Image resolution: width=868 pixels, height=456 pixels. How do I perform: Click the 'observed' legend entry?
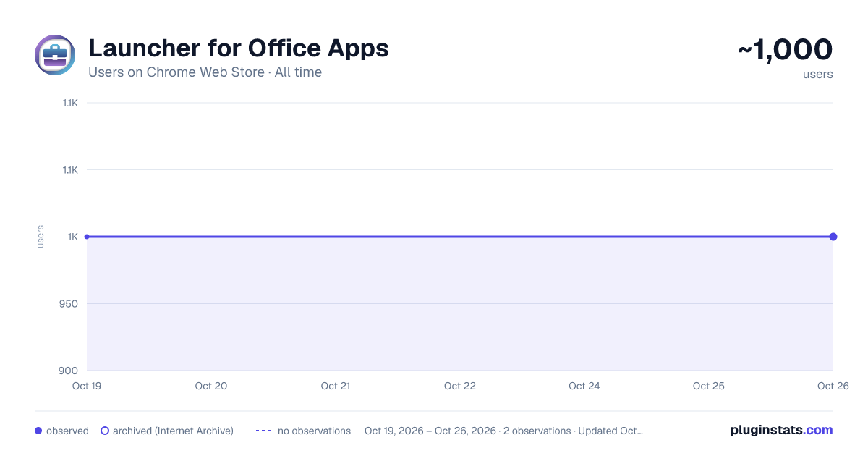pyautogui.click(x=61, y=431)
